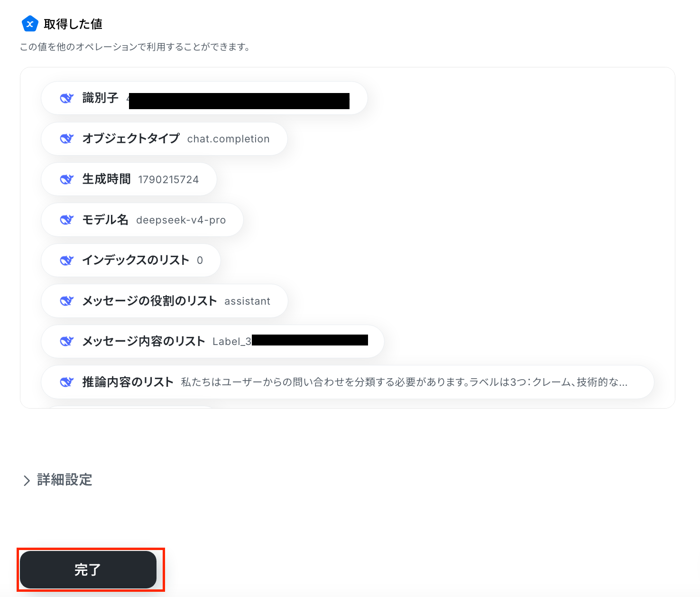The width and height of the screenshot is (700, 597).
Task: Click the whale icon next to メッセージの役割のリスト
Action: tap(66, 301)
